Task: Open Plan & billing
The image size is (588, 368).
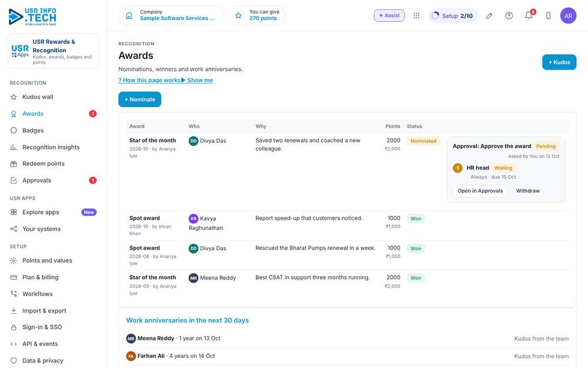Action: pyautogui.click(x=54, y=277)
